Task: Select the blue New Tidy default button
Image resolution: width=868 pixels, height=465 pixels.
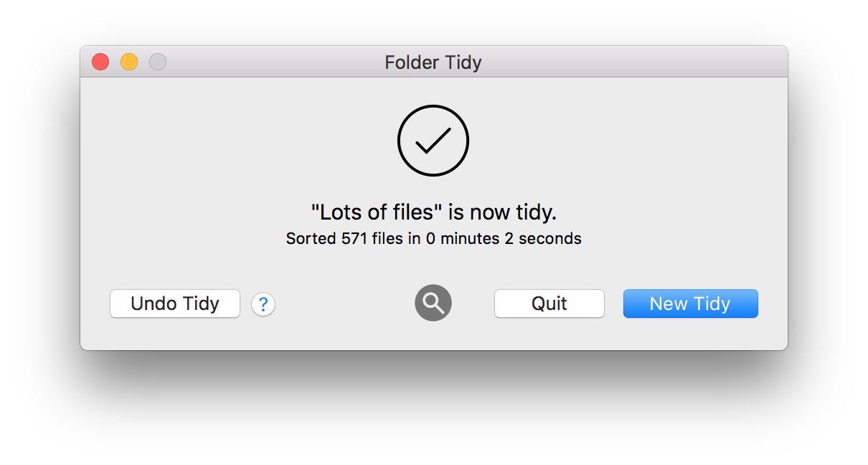Action: (690, 304)
